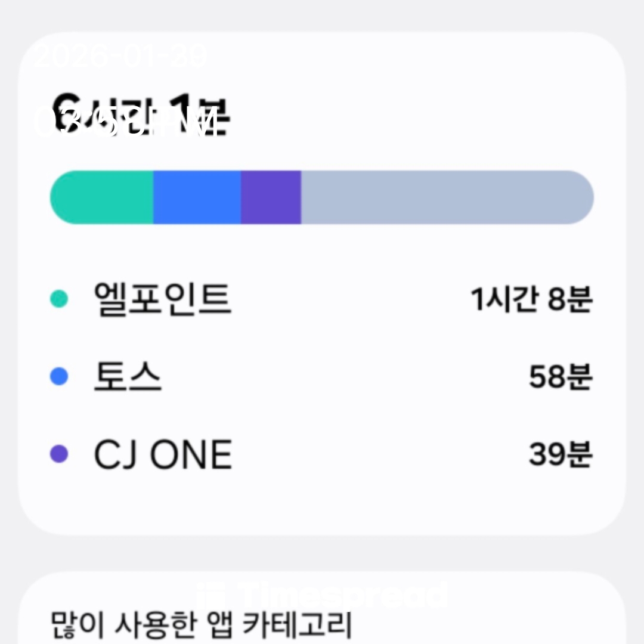Open the 토스 app entry
Viewport: 644px width, 644px height.
click(x=128, y=377)
